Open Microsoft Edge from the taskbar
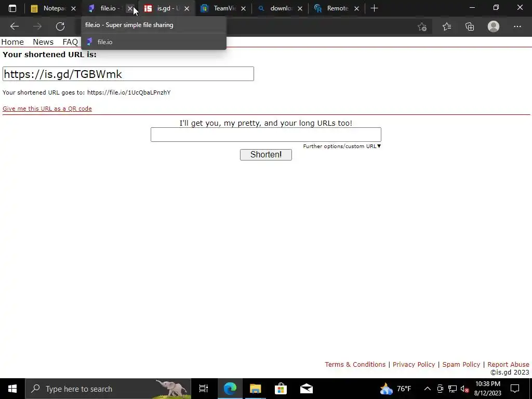The image size is (532, 399). point(230,389)
